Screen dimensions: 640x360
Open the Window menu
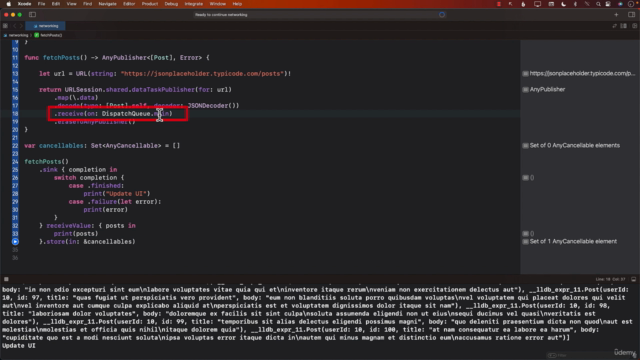pyautogui.click(x=218, y=4)
